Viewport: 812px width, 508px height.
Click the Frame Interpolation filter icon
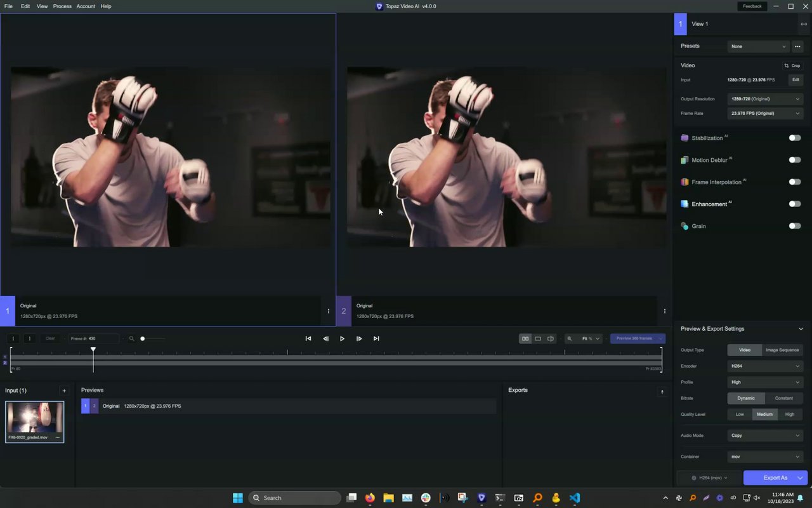(x=684, y=182)
